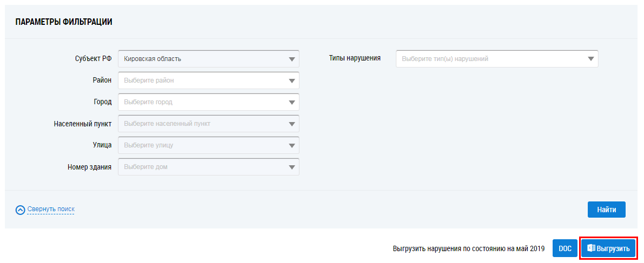644x263 pixels.
Task: Open the Населенный пункт dropdown arrow
Action: [292, 124]
